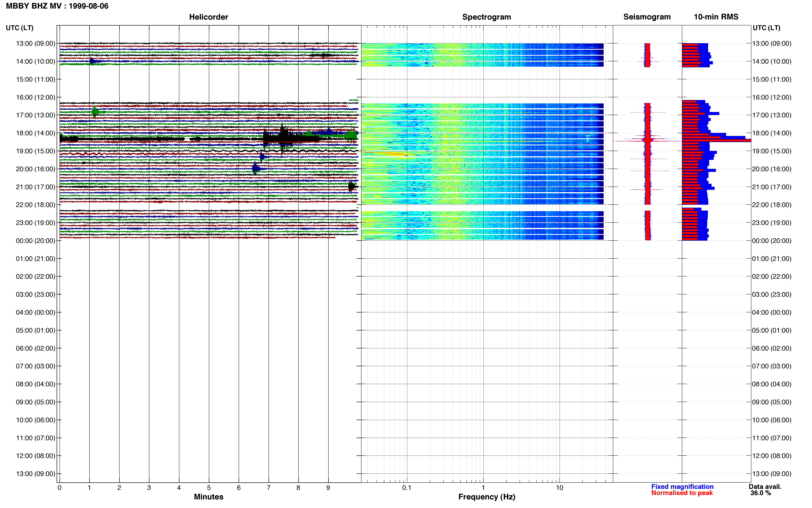Click left time label 00:00 (20:00)
This screenshot has width=812, height=508.
coord(36,240)
